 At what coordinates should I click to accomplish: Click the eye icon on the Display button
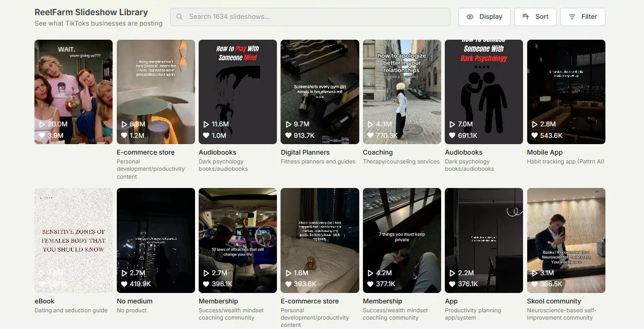[x=469, y=17]
